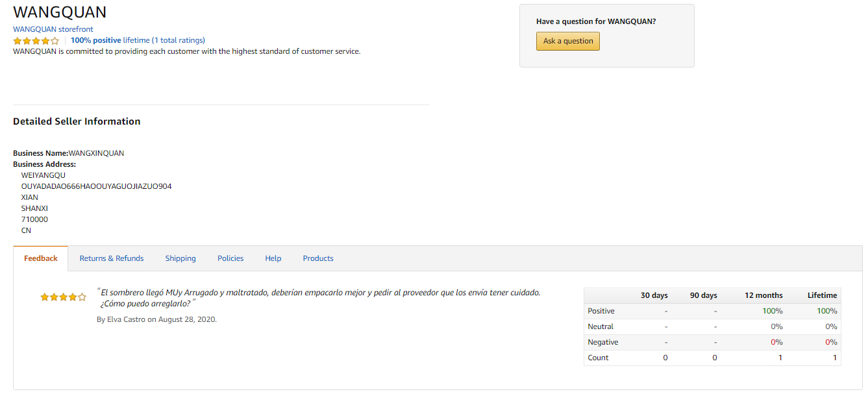The image size is (868, 394).
Task: Click the Positive row label in ratings table
Action: pyautogui.click(x=601, y=311)
